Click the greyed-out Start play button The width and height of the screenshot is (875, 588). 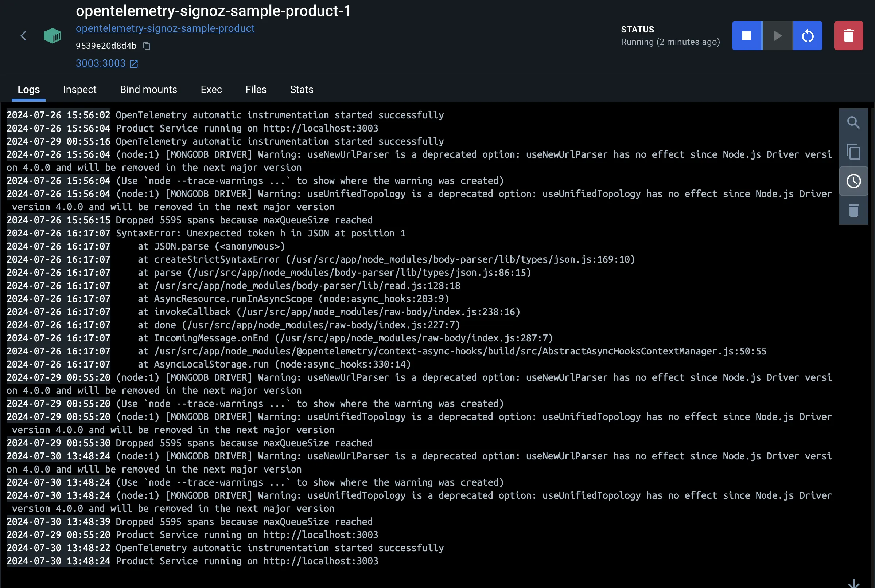click(777, 36)
